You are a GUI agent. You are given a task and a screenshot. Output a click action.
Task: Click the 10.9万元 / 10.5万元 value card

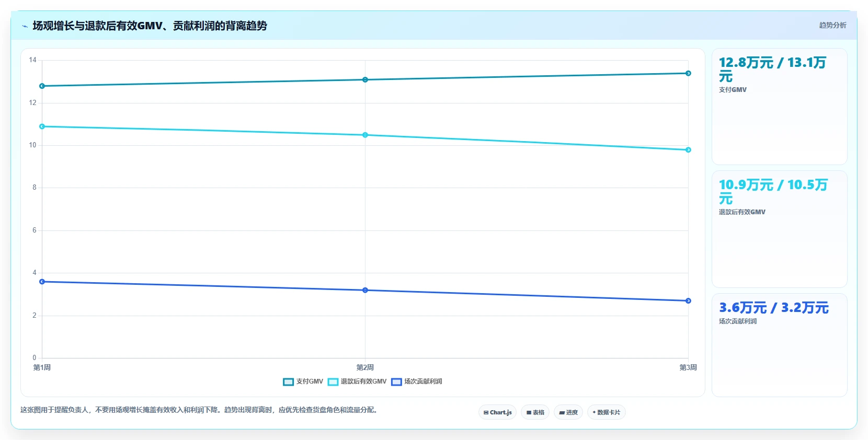780,229
